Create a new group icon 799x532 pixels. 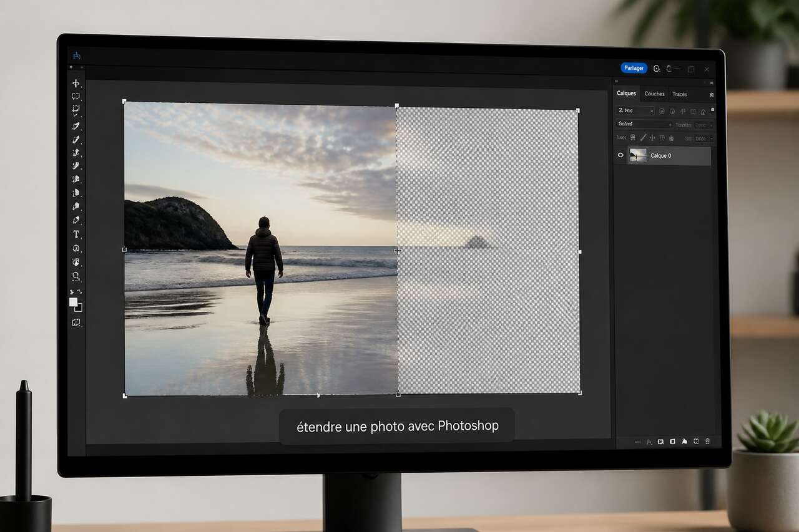[684, 442]
